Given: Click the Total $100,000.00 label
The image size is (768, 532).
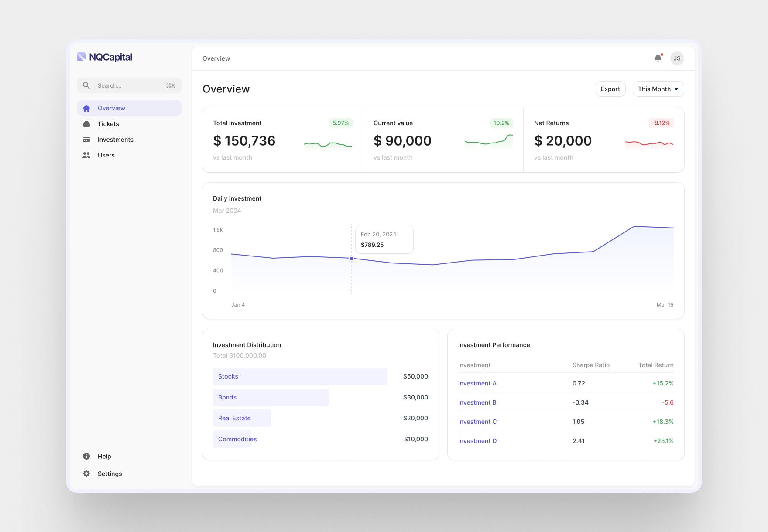Looking at the screenshot, I should click(240, 355).
